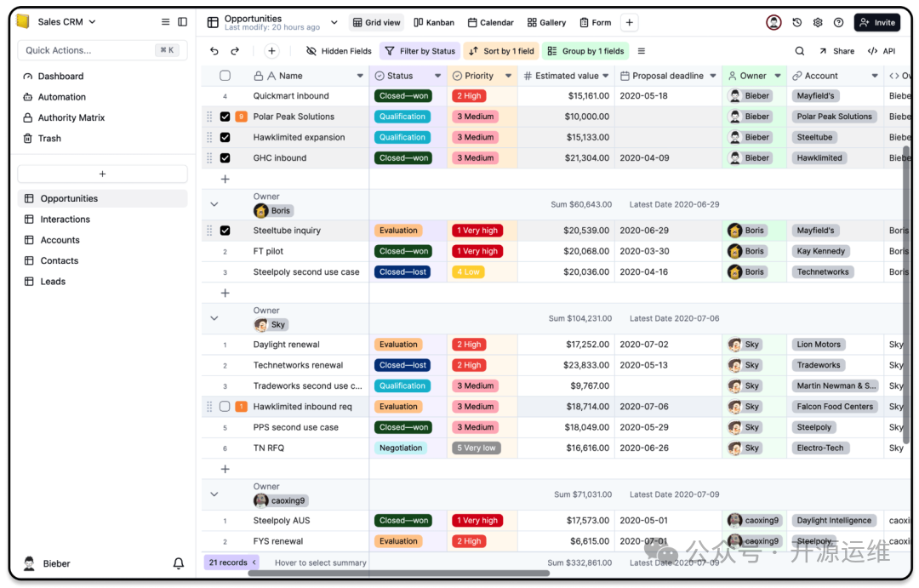The height and width of the screenshot is (588, 919).
Task: Switch to the Kanban view tab
Action: click(x=434, y=23)
